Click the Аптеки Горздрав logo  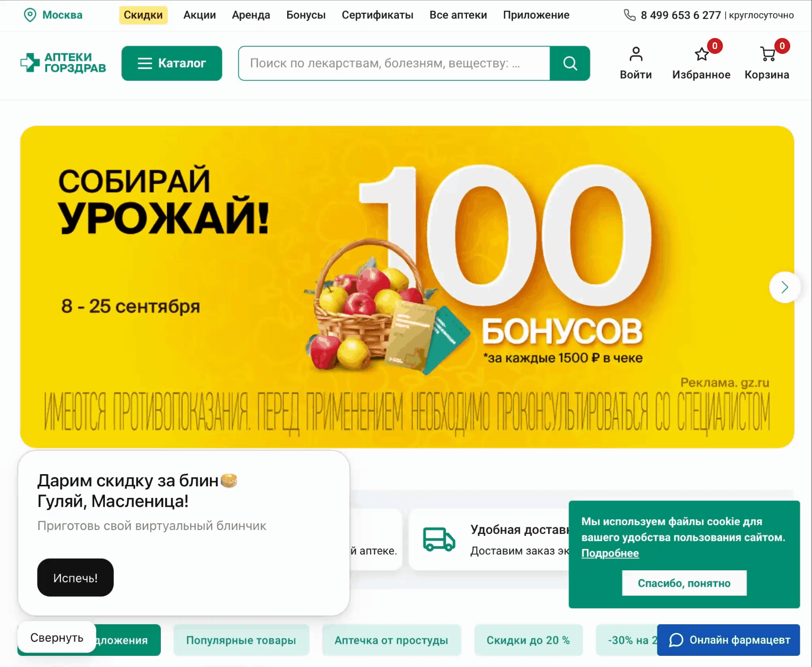point(63,63)
